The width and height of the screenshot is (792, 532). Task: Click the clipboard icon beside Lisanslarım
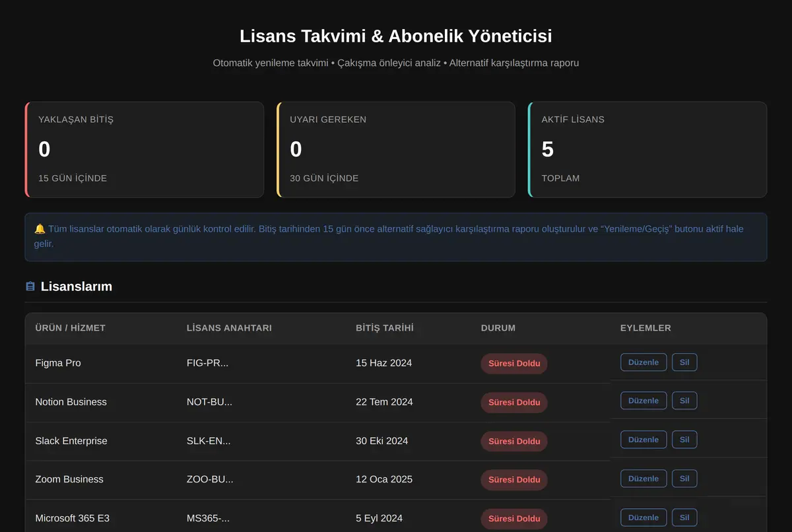(x=30, y=286)
